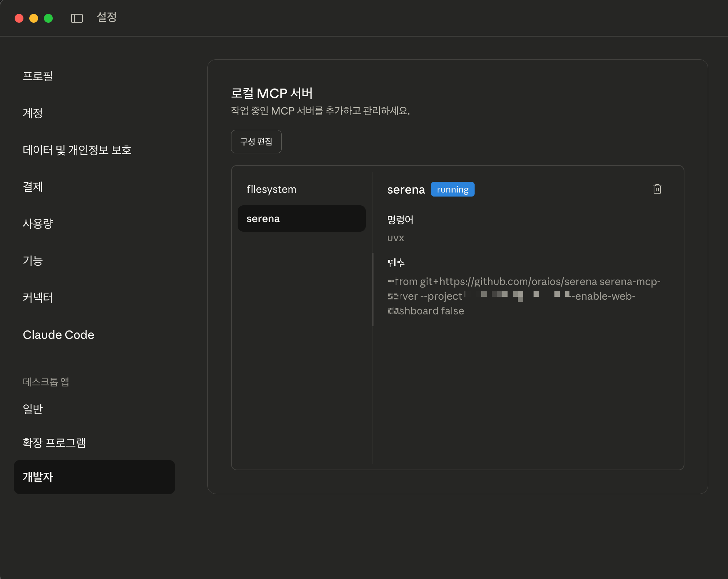
Task: Navigate to 커넥터 settings
Action: tap(38, 298)
